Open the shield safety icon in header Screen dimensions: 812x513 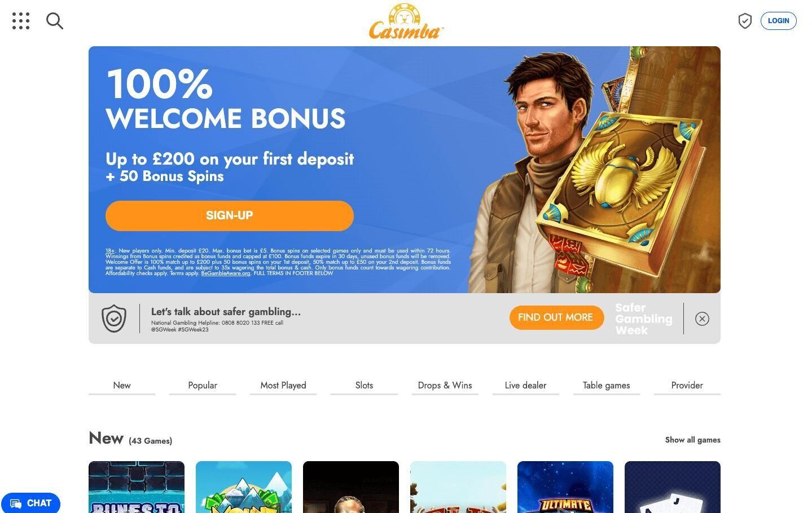pos(745,21)
